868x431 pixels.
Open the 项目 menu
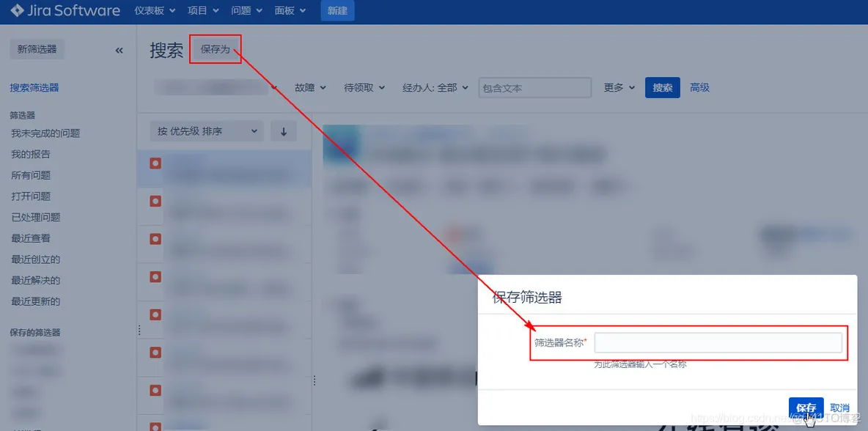(x=203, y=10)
